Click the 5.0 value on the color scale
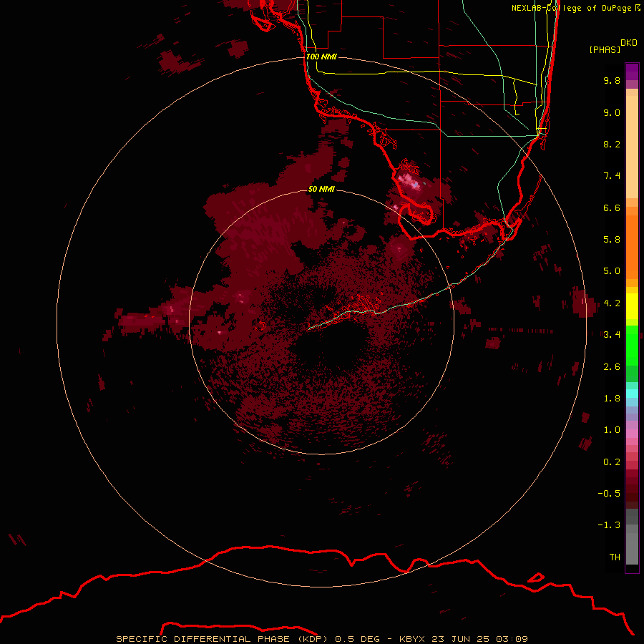Viewport: 644px width, 644px height. [x=612, y=271]
